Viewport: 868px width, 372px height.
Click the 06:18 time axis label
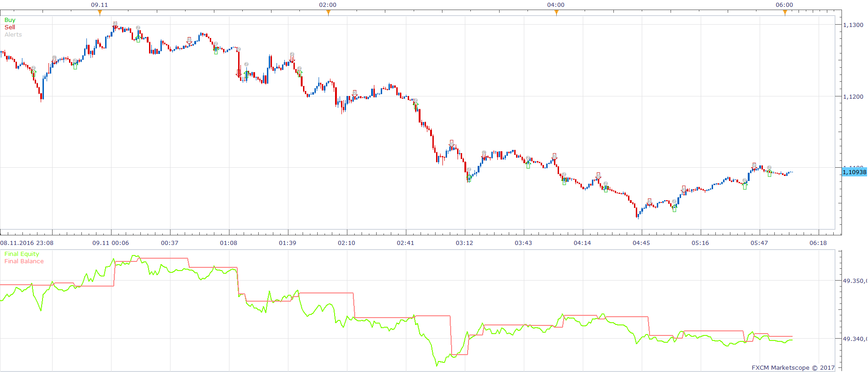(818, 243)
